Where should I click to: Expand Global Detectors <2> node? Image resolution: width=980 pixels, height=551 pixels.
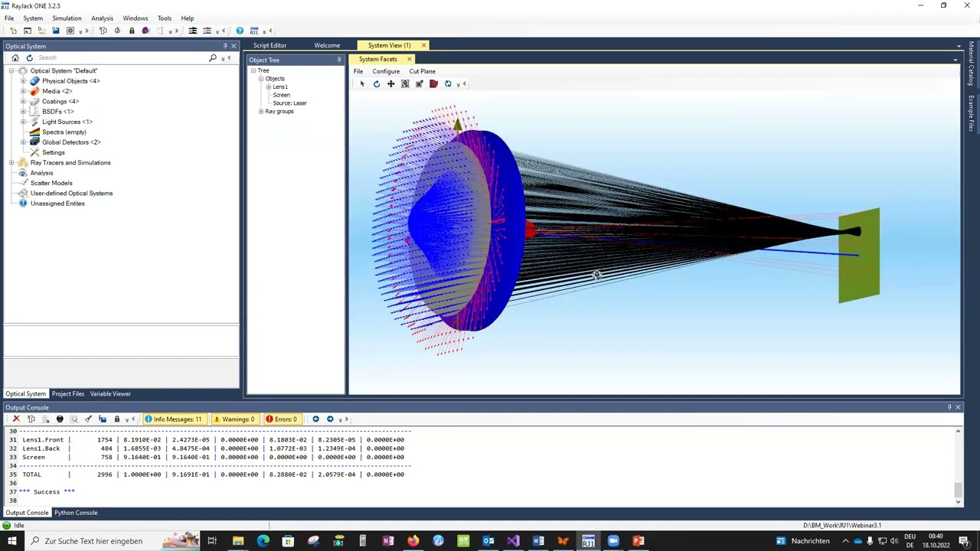23,142
